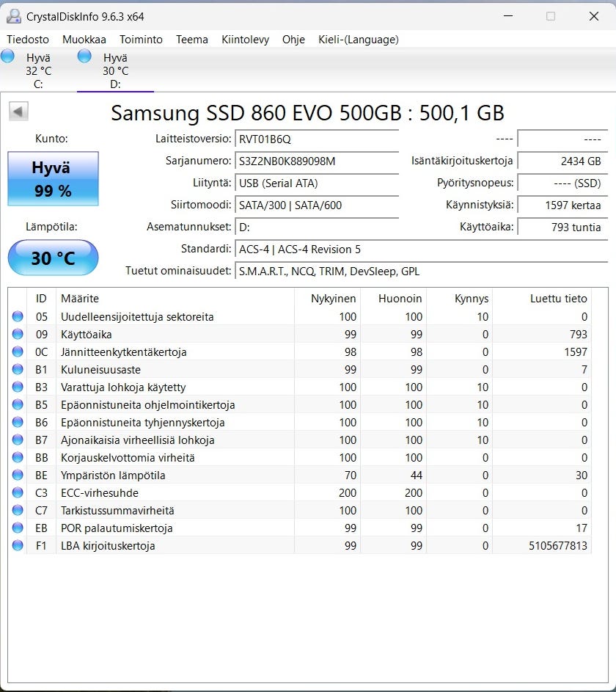Click status dot in Käyttöaika row 09
Viewport: 616px width, 692px height.
18,334
